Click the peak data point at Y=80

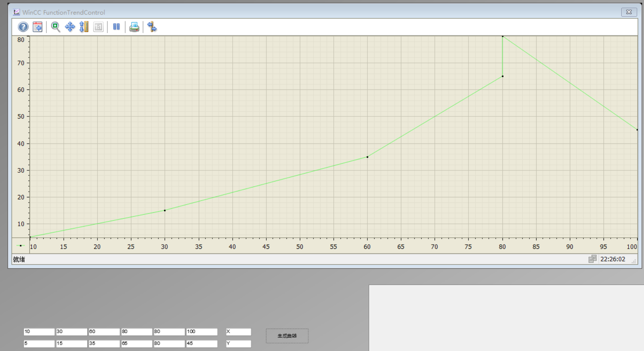pyautogui.click(x=503, y=36)
